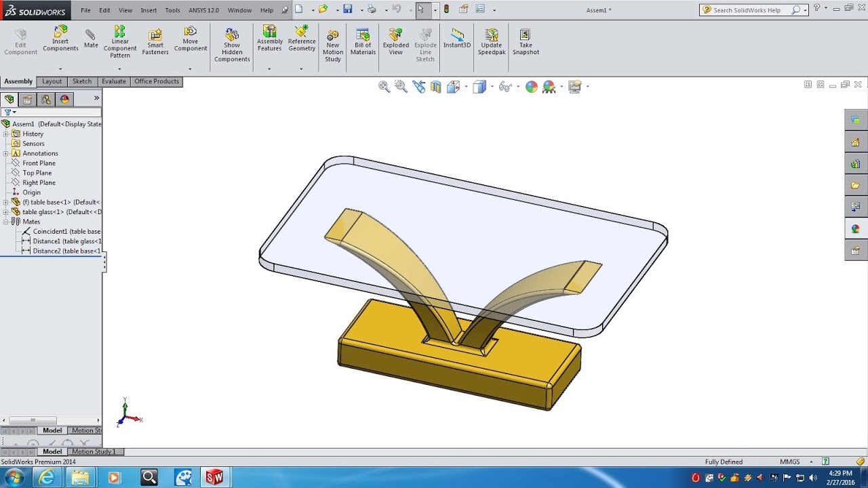The height and width of the screenshot is (488, 868).
Task: Click the Windows Start button
Action: (x=13, y=477)
